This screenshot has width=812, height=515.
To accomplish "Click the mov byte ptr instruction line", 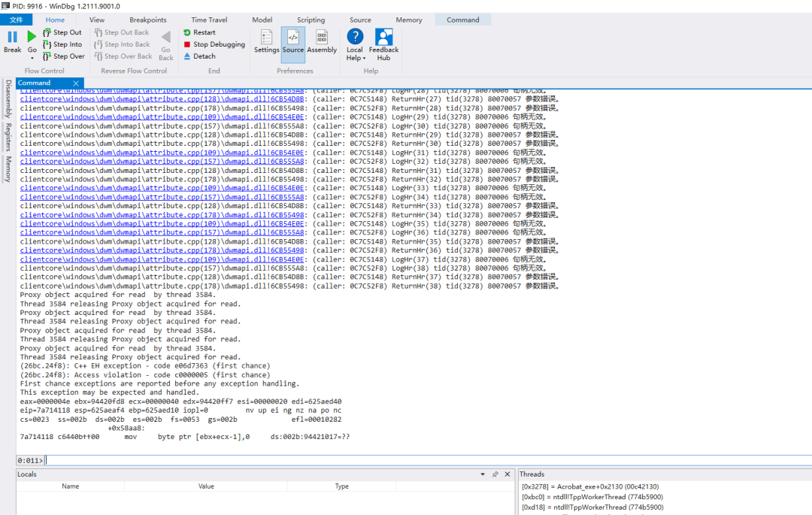I will [x=185, y=437].
